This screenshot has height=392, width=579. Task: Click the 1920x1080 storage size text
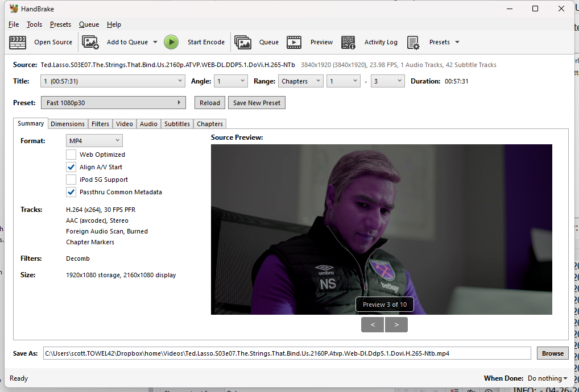click(x=121, y=275)
